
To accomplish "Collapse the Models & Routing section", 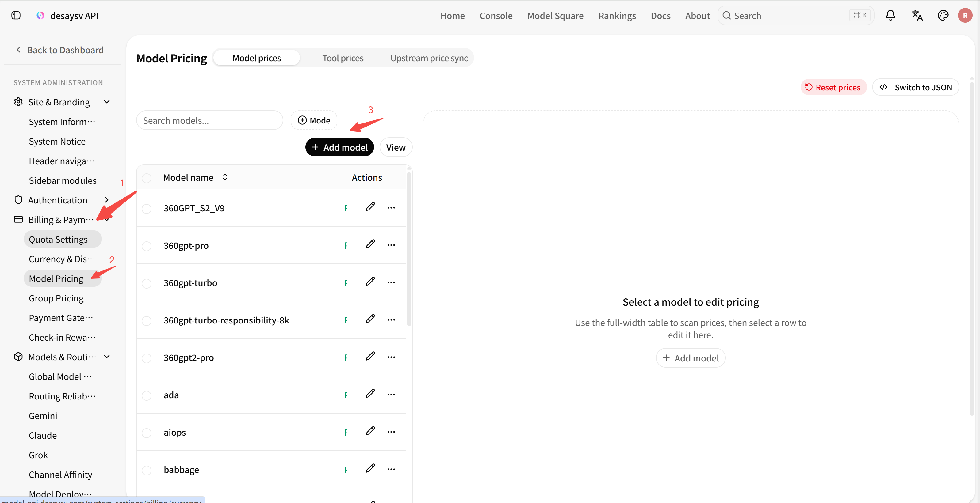I will click(107, 357).
